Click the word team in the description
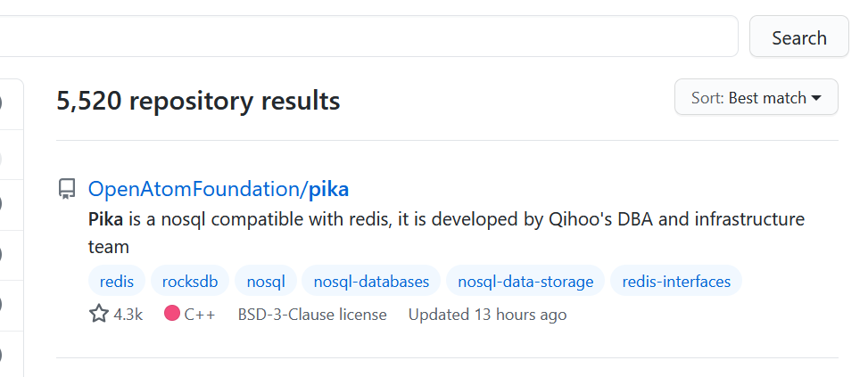 [109, 247]
